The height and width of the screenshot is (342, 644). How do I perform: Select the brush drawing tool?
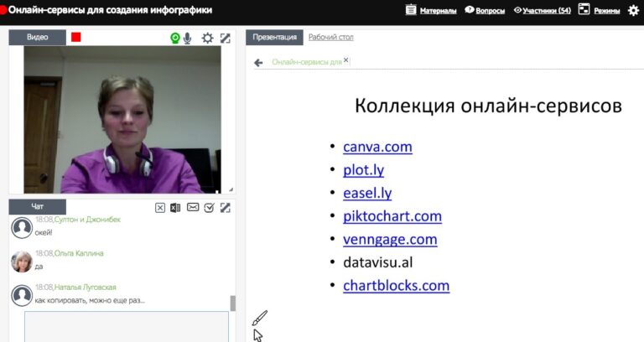click(260, 319)
